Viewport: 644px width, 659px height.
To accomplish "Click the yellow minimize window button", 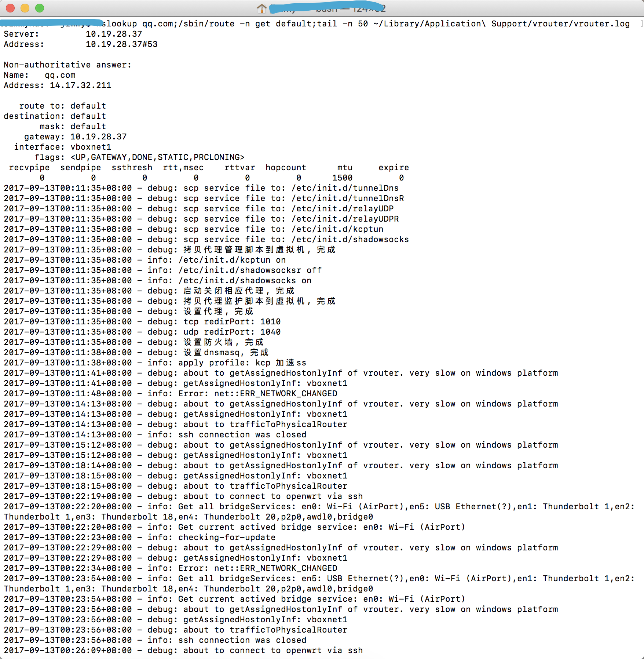I will 25,8.
